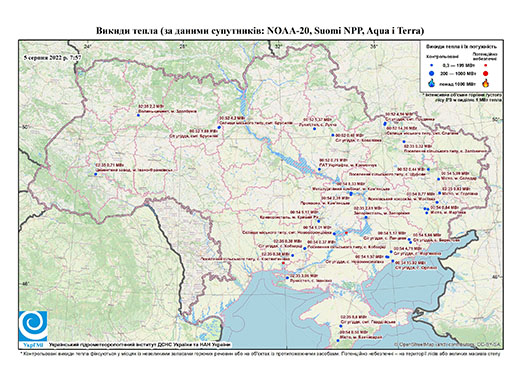
Task: Click the blue flame icon in legend
Action: (x=432, y=83)
